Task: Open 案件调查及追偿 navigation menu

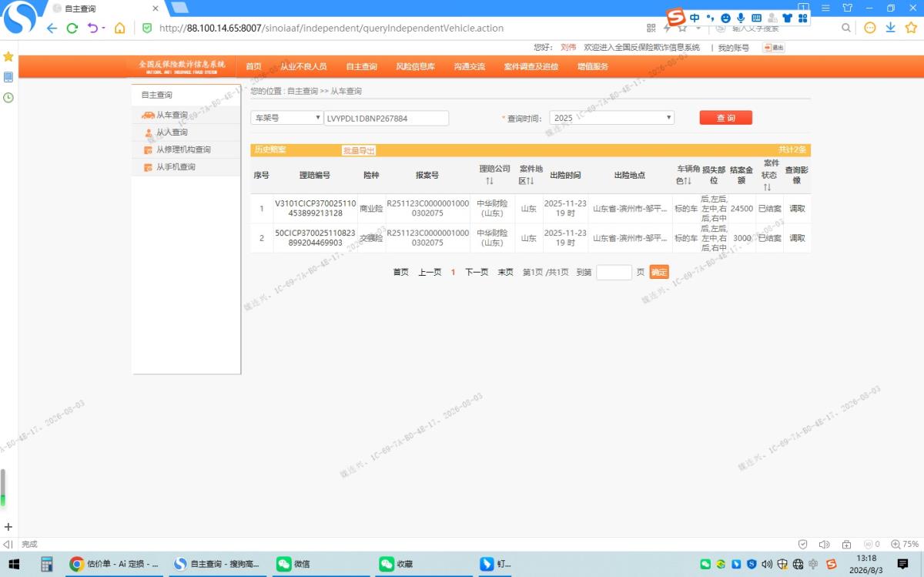Action: pyautogui.click(x=531, y=66)
